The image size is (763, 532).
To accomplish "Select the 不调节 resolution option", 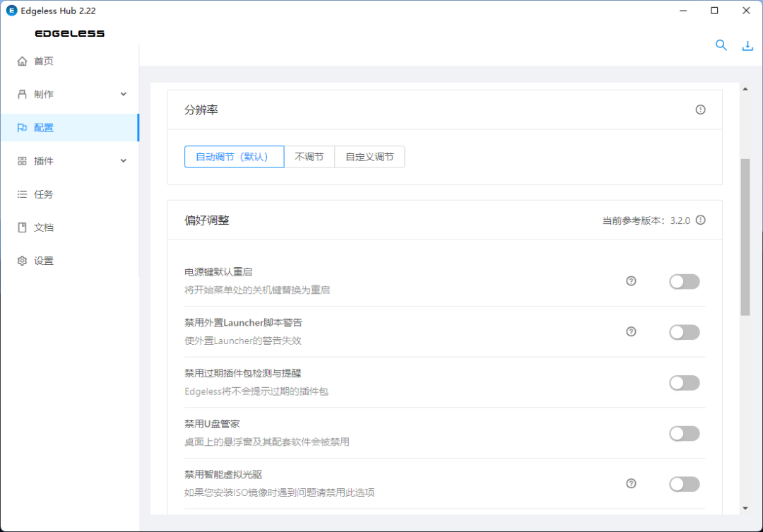I will pos(309,157).
